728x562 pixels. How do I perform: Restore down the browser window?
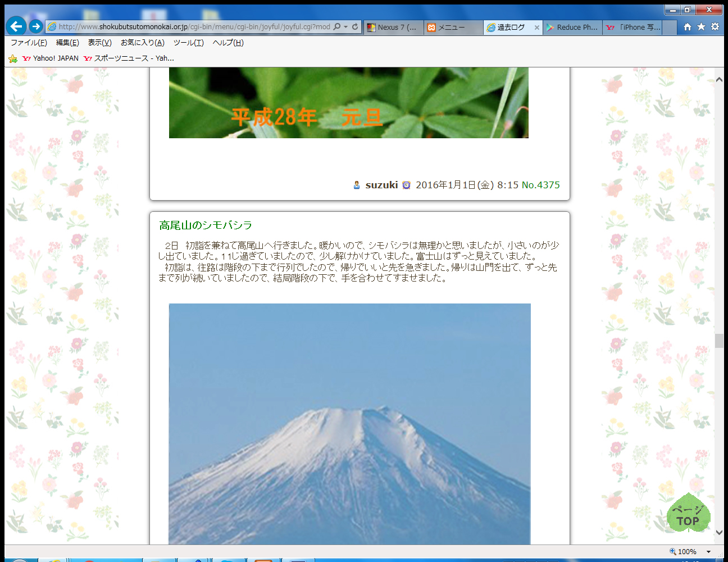(x=688, y=10)
